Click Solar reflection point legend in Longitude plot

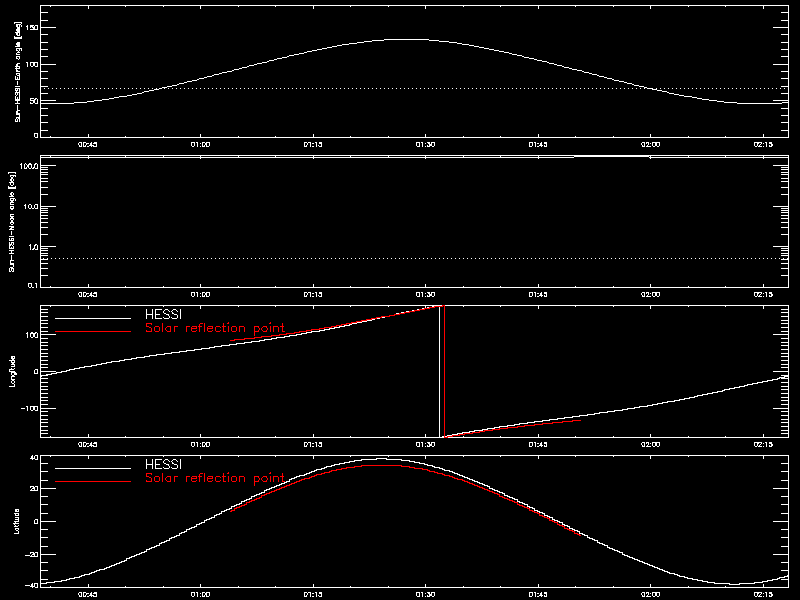tap(215, 328)
